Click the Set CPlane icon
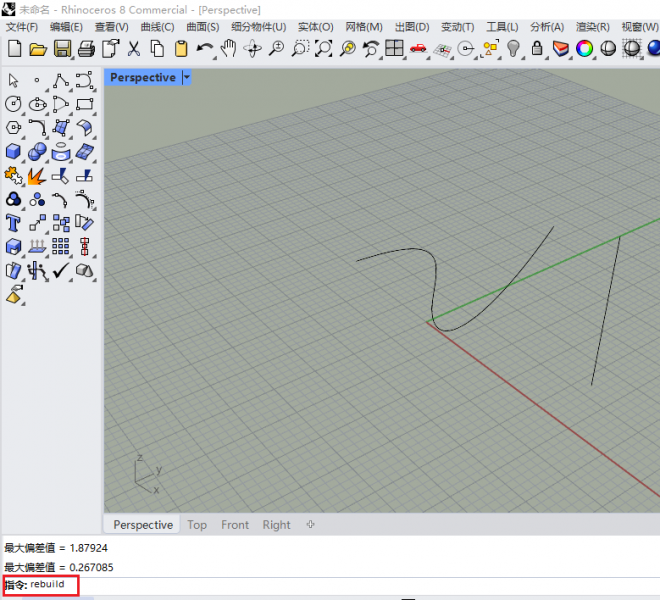 [x=442, y=50]
